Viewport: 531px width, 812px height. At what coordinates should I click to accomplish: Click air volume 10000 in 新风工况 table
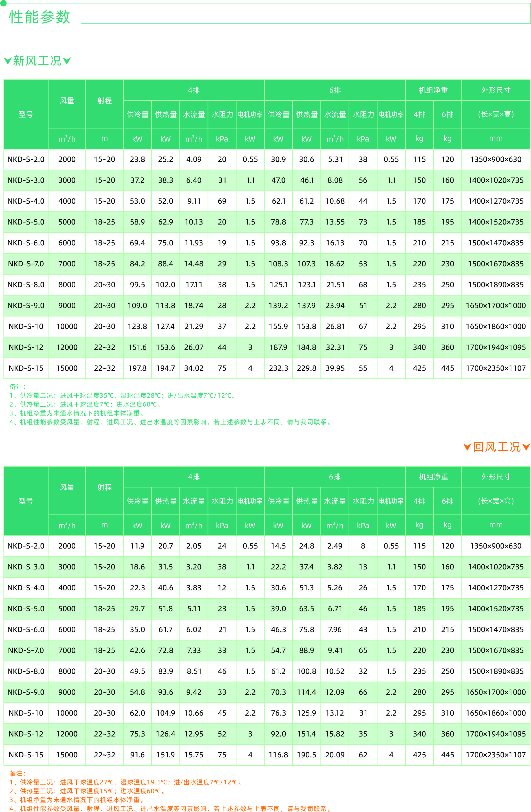(x=67, y=327)
